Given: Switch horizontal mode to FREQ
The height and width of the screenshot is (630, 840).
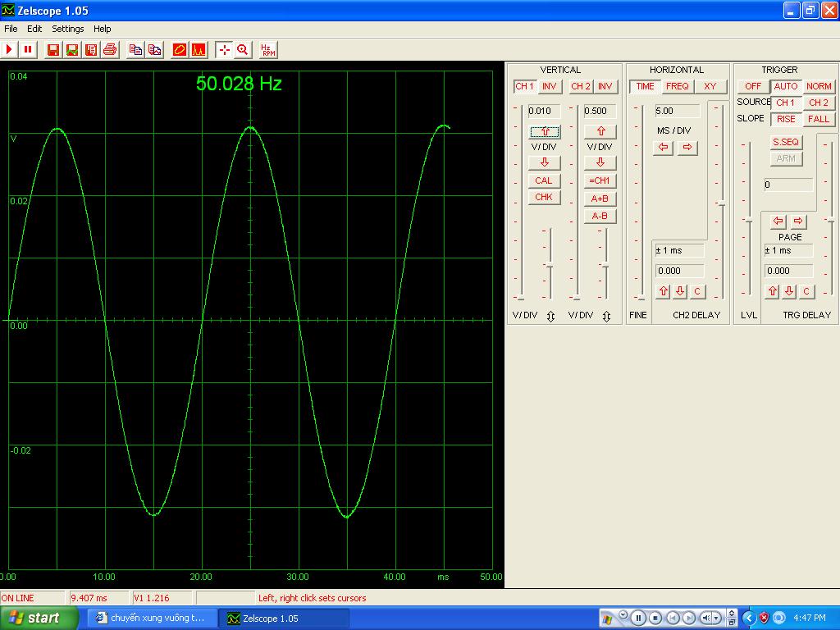Looking at the screenshot, I should 678,86.
